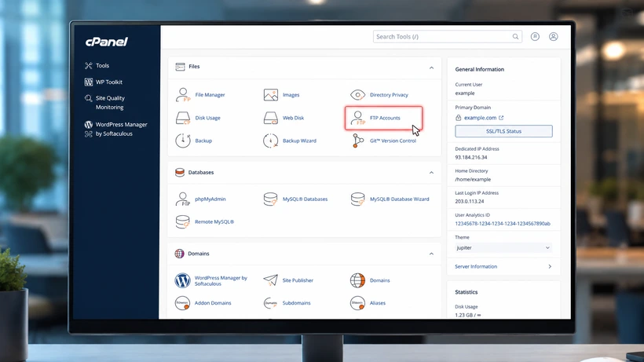644x362 pixels.
Task: Select the Remote MySQL icon
Action: click(x=183, y=221)
